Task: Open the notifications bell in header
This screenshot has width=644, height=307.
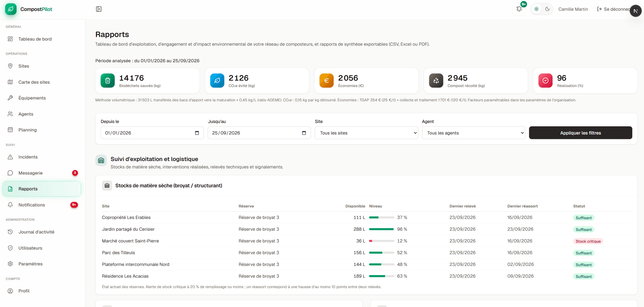Action: point(519,9)
